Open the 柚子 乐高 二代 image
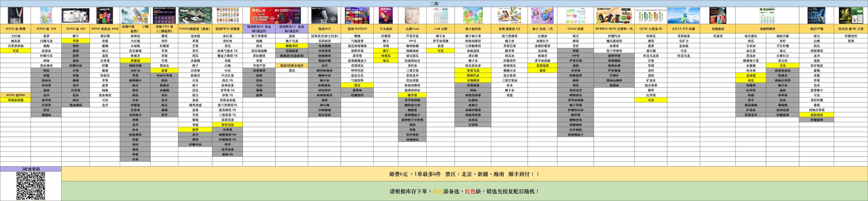The image size is (868, 201). pyautogui.click(x=542, y=16)
